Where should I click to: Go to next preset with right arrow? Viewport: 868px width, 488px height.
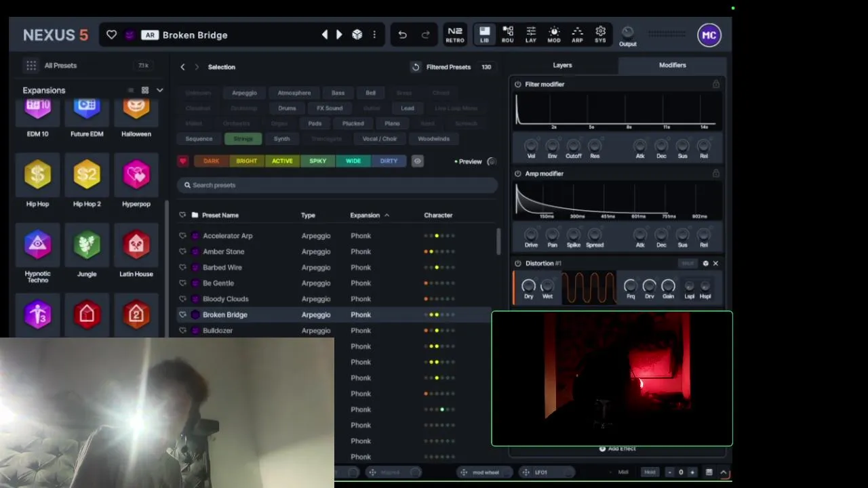(339, 35)
